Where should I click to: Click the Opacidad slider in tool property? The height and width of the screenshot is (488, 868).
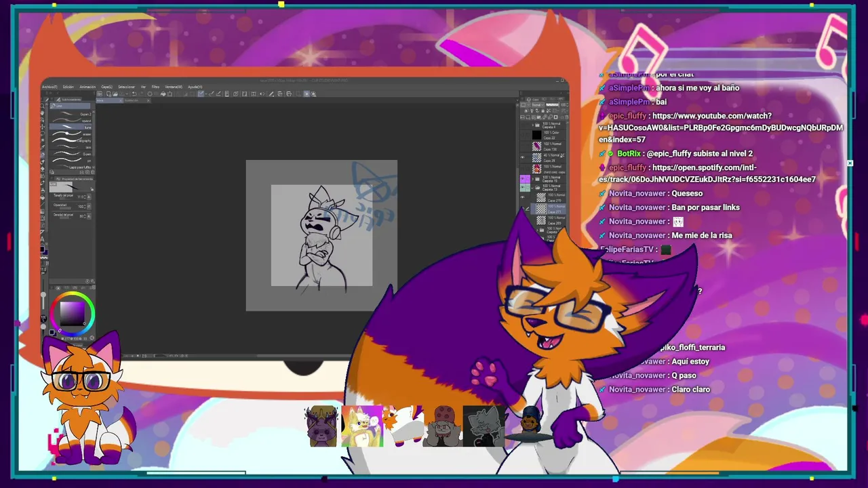(x=64, y=208)
